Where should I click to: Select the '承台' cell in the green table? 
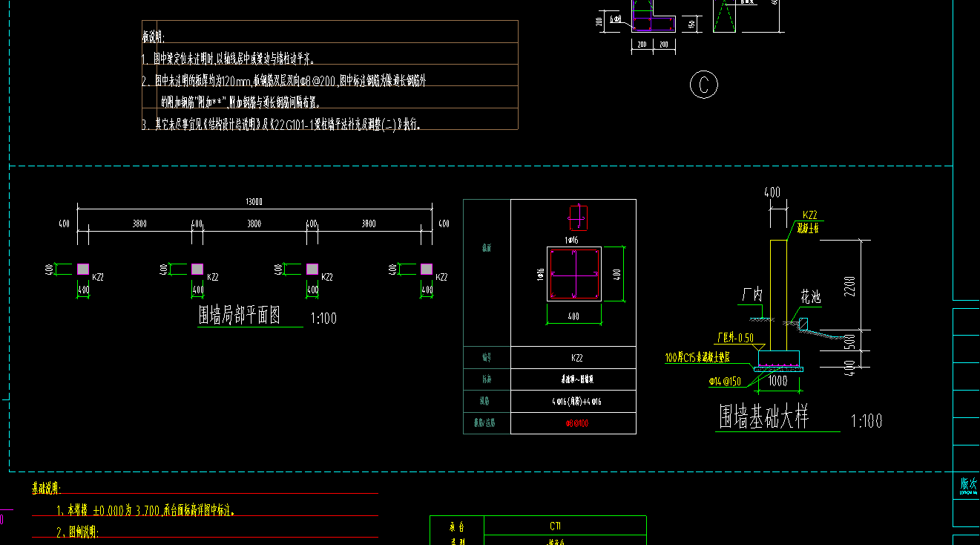[456, 526]
